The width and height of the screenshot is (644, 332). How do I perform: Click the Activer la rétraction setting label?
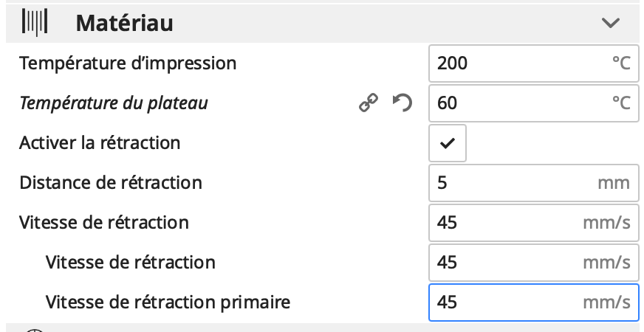coord(100,143)
